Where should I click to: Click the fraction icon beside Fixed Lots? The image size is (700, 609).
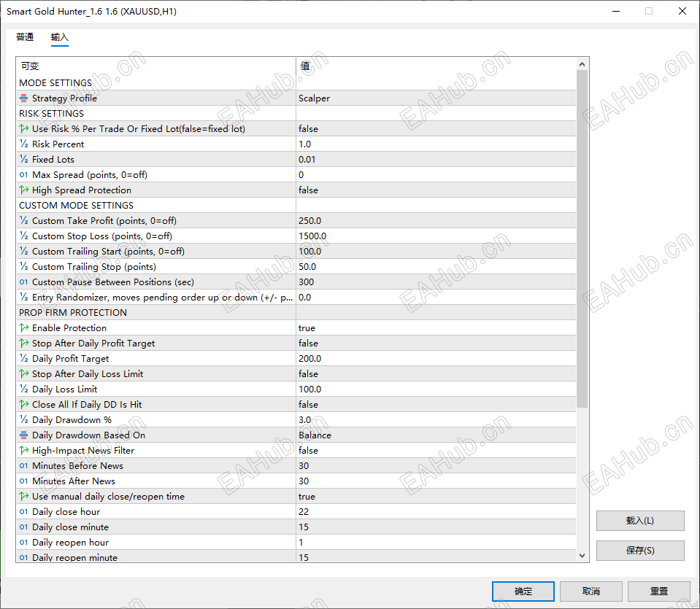23,159
